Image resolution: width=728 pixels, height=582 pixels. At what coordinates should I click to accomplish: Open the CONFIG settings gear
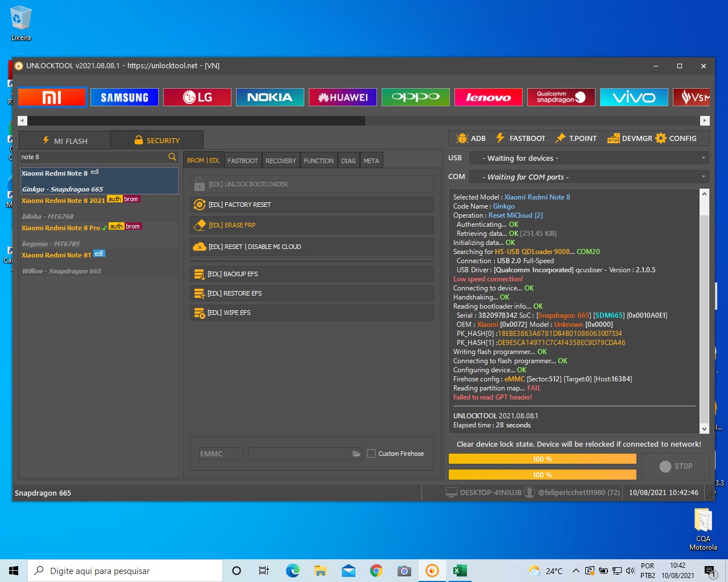click(676, 138)
